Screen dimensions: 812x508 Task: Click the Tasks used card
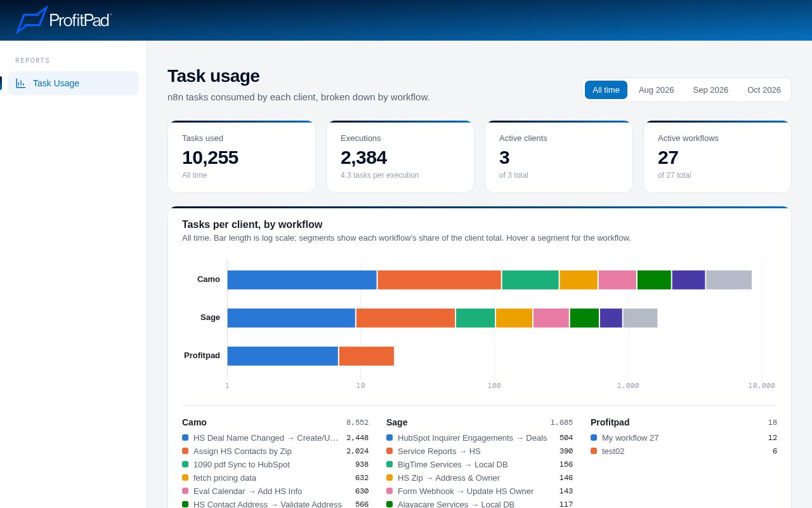coord(242,157)
